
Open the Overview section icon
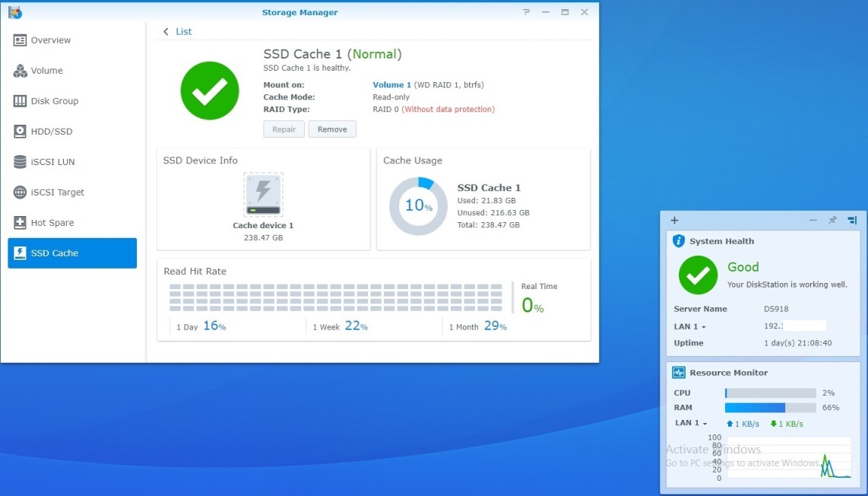[20, 40]
